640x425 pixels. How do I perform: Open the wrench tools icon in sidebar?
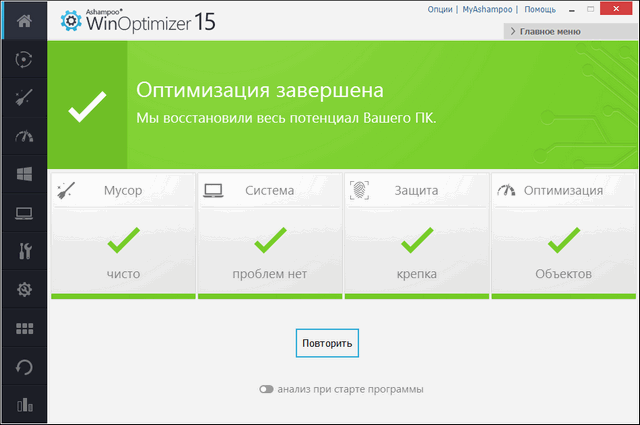point(24,251)
